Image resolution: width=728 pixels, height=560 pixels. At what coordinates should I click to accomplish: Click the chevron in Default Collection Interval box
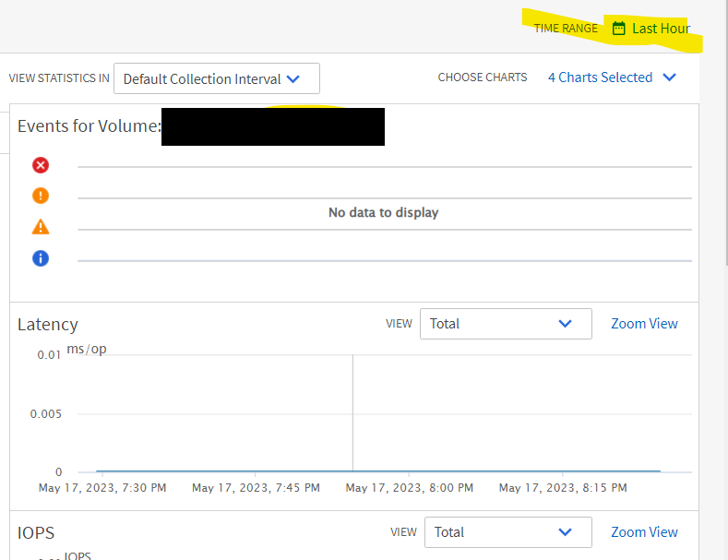coord(293,79)
